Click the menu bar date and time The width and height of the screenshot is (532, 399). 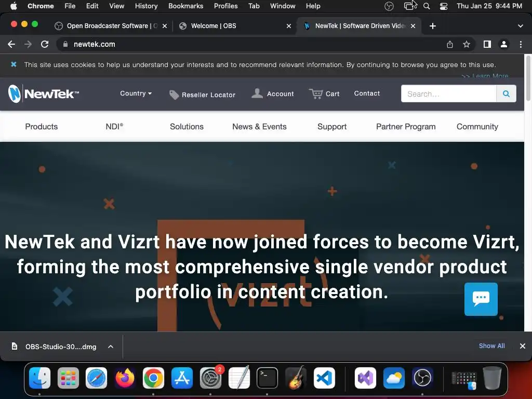(489, 6)
